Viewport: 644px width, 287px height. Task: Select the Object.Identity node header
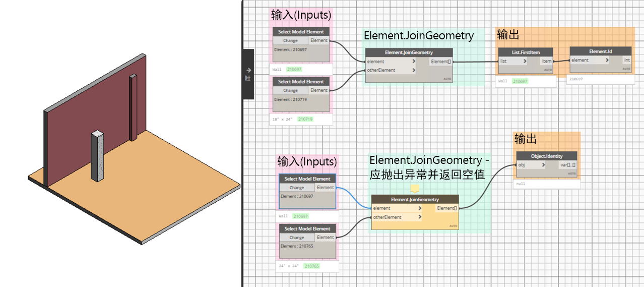point(547,156)
